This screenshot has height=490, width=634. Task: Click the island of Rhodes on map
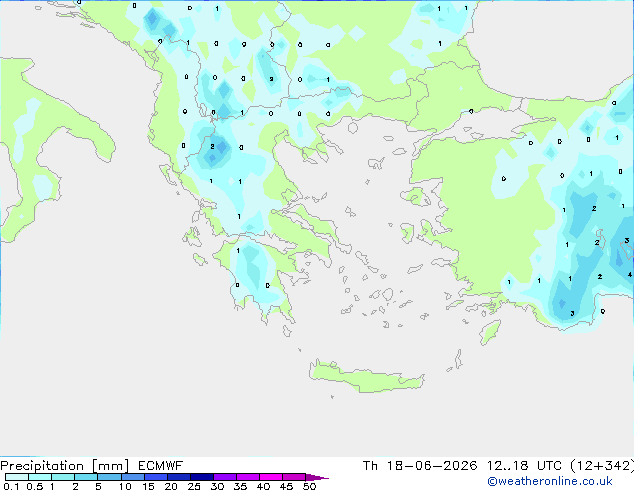click(490, 332)
